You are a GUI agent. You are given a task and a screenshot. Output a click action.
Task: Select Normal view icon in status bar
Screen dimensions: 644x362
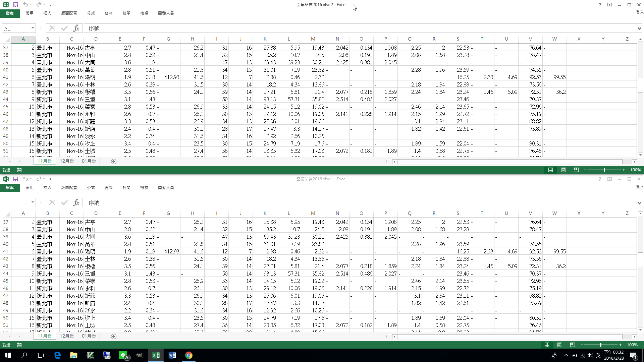coord(550,170)
